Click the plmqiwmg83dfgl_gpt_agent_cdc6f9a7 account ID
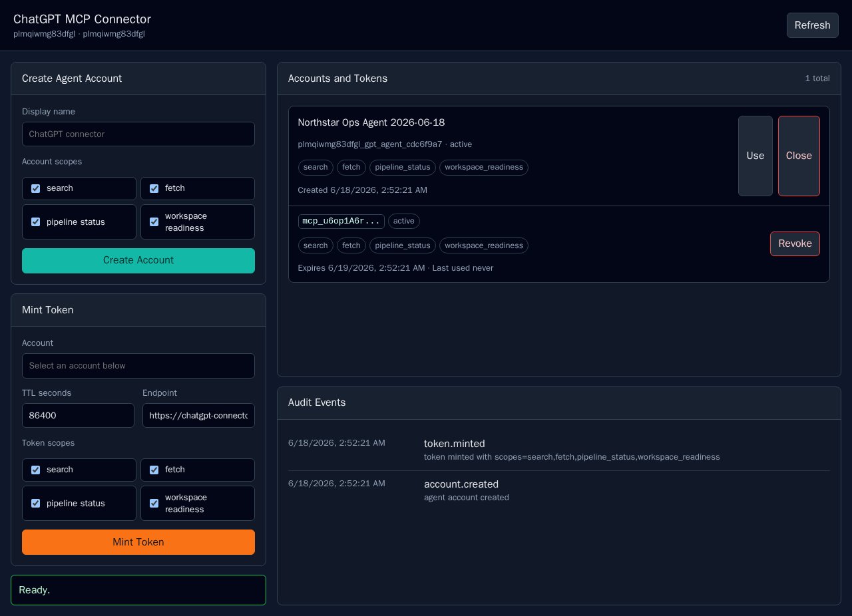 370,144
